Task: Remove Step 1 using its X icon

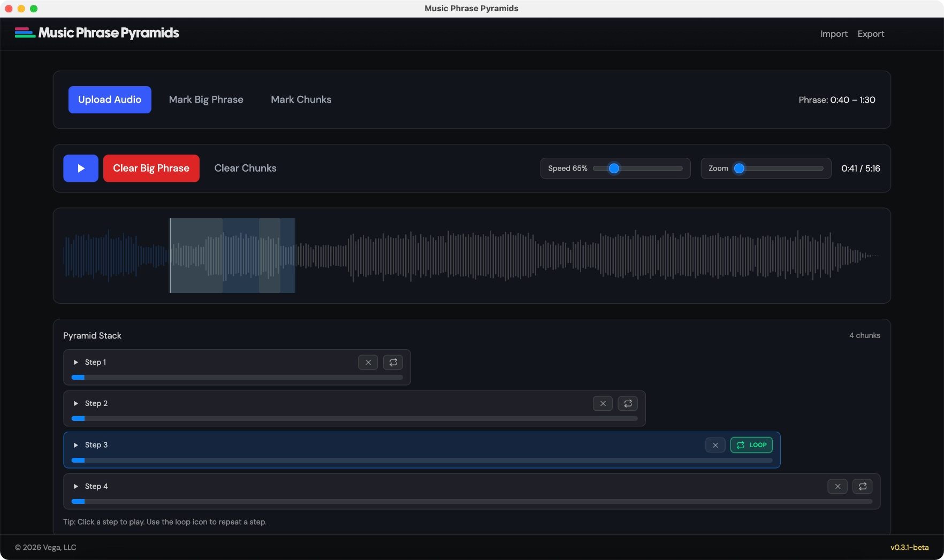Action: 368,362
